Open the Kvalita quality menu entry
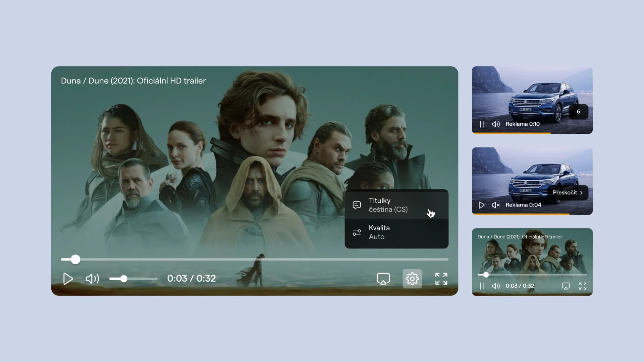 pyautogui.click(x=396, y=232)
